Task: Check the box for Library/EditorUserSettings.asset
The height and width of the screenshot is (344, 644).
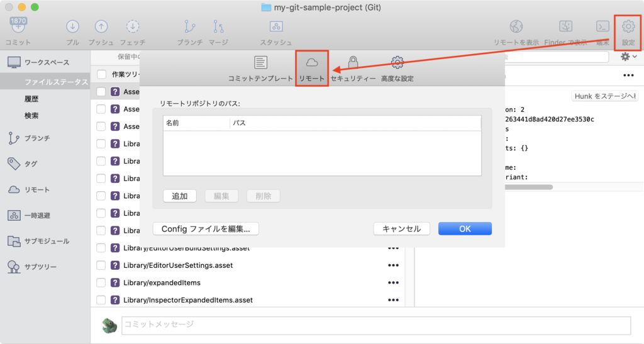Action: [101, 265]
